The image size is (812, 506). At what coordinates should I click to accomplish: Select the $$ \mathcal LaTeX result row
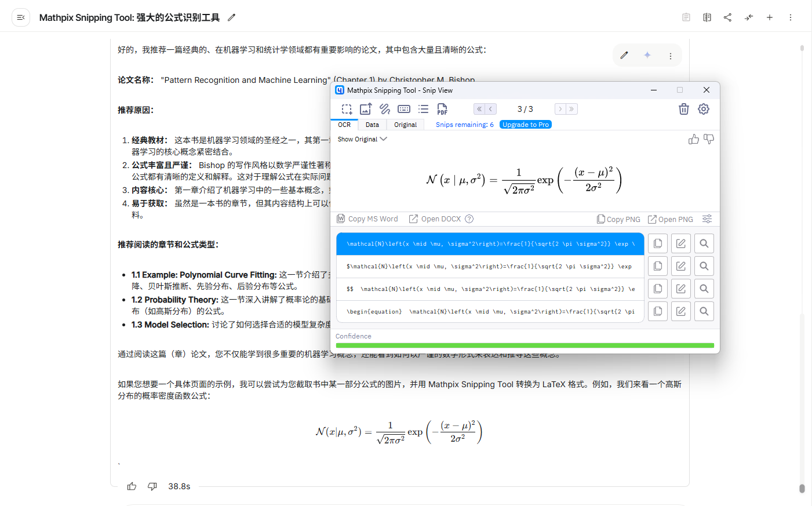[x=490, y=289]
